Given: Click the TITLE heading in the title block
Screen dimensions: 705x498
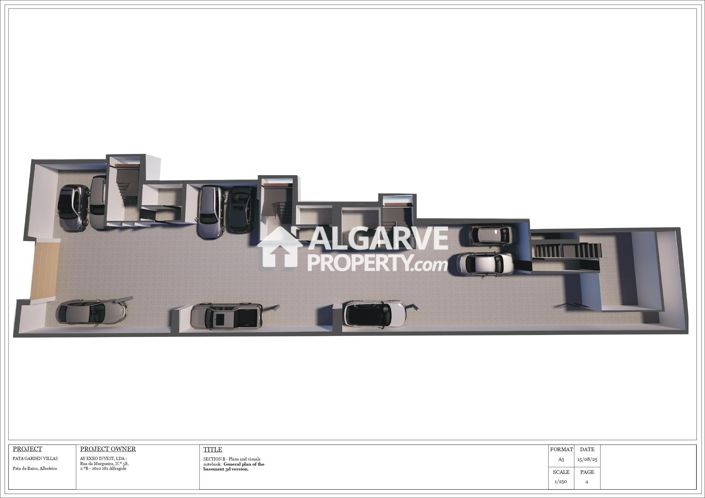Looking at the screenshot, I should coord(212,450).
